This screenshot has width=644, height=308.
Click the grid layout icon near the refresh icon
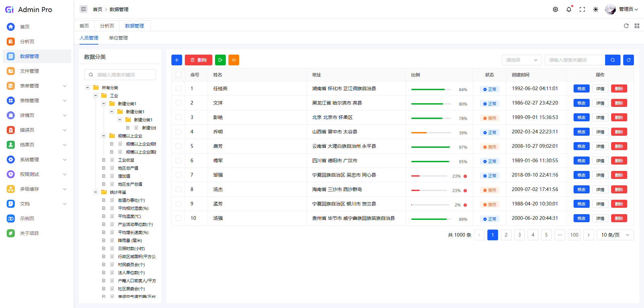637,26
